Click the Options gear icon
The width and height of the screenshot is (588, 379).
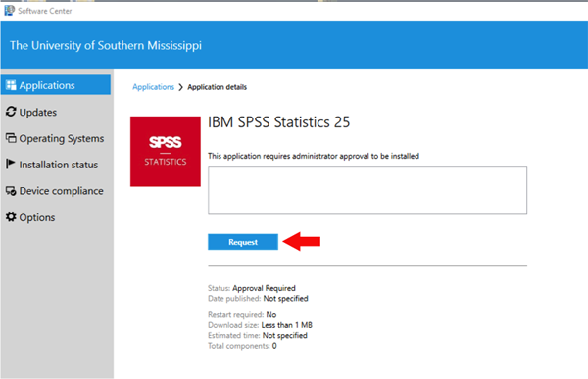pyautogui.click(x=11, y=216)
